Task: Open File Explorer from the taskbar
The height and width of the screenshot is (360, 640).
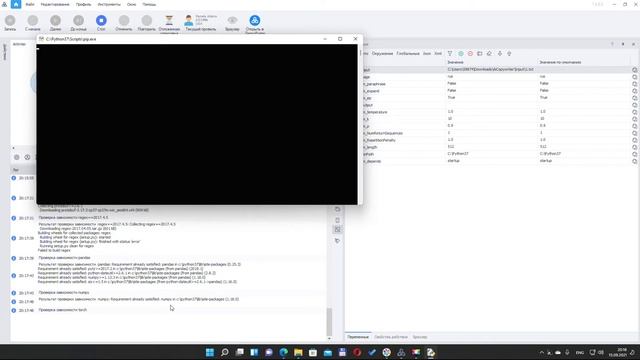Action: point(298,352)
